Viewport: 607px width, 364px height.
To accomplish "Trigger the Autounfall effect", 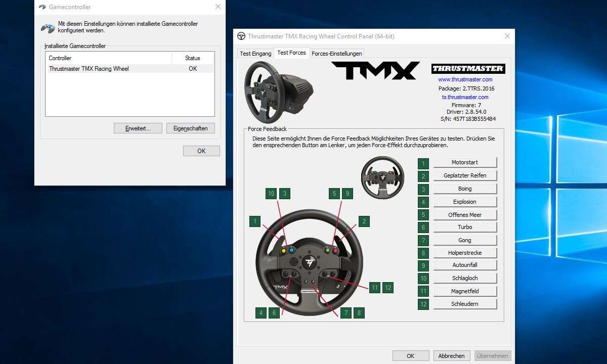I will [x=465, y=265].
